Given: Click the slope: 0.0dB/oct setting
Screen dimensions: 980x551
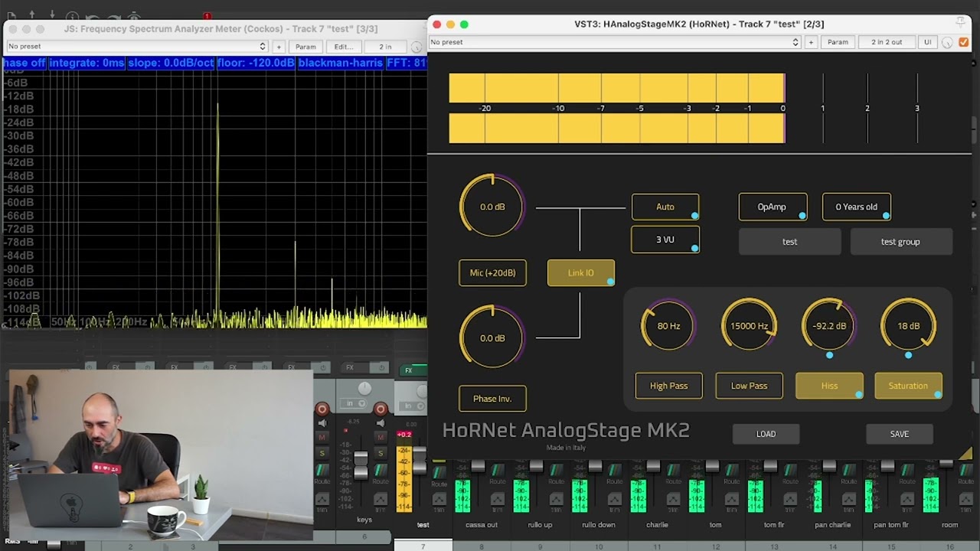Looking at the screenshot, I should (171, 63).
